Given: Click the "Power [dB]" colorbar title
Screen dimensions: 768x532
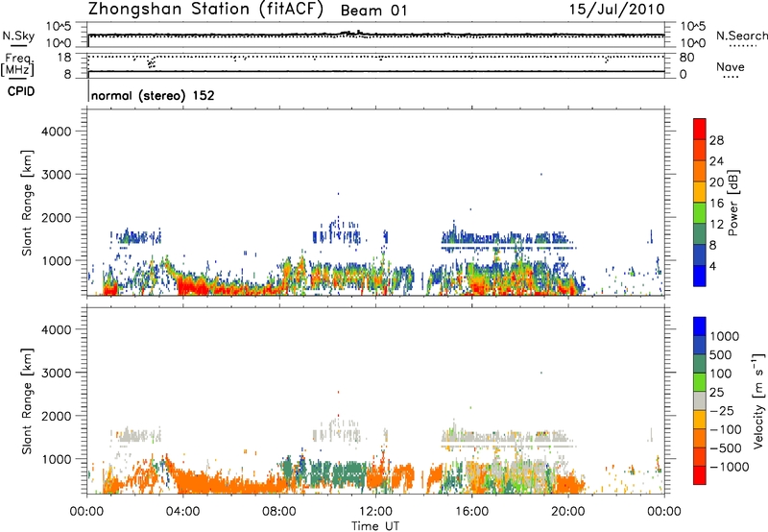Looking at the screenshot, I should pyautogui.click(x=732, y=203).
